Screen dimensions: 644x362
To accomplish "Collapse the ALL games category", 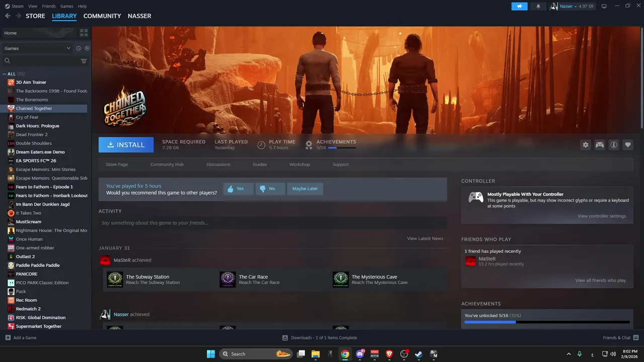I will coord(5,74).
